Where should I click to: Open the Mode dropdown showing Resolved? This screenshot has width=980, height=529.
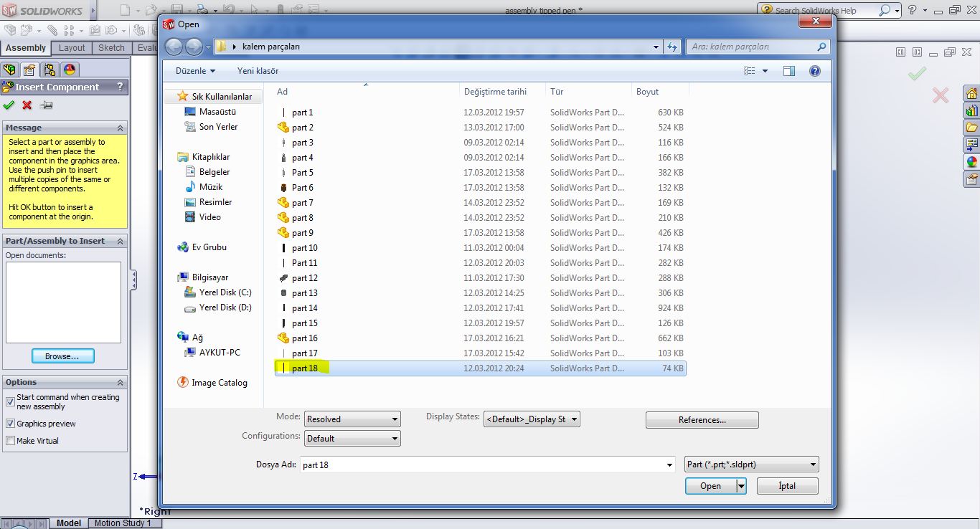click(x=352, y=419)
